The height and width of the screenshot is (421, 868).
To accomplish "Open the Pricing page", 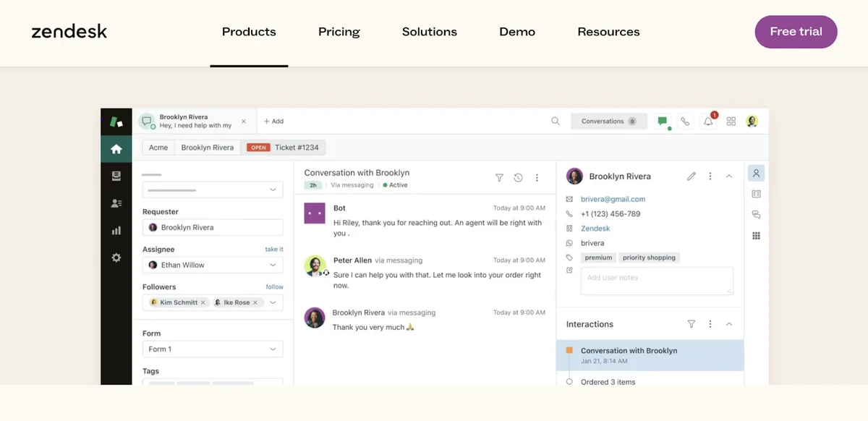I will pos(339,32).
